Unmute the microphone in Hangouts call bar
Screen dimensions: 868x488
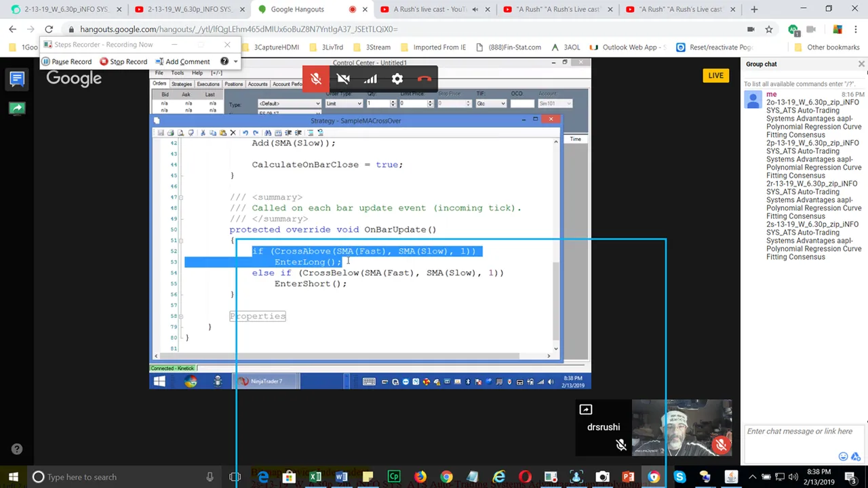click(316, 79)
